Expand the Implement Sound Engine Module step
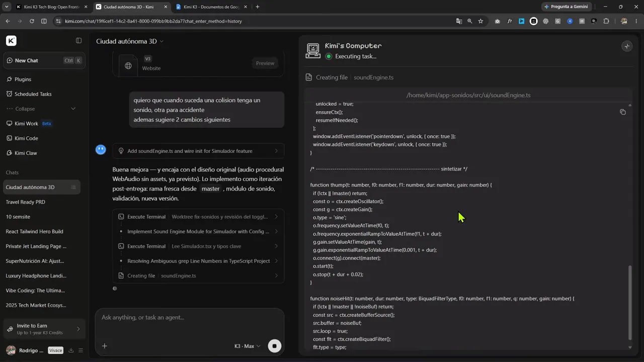Screen dimensions: 644x362 (x=198, y=231)
